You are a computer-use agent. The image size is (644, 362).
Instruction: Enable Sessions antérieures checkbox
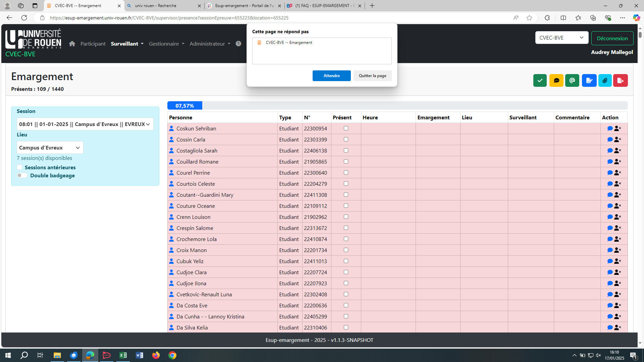19,167
